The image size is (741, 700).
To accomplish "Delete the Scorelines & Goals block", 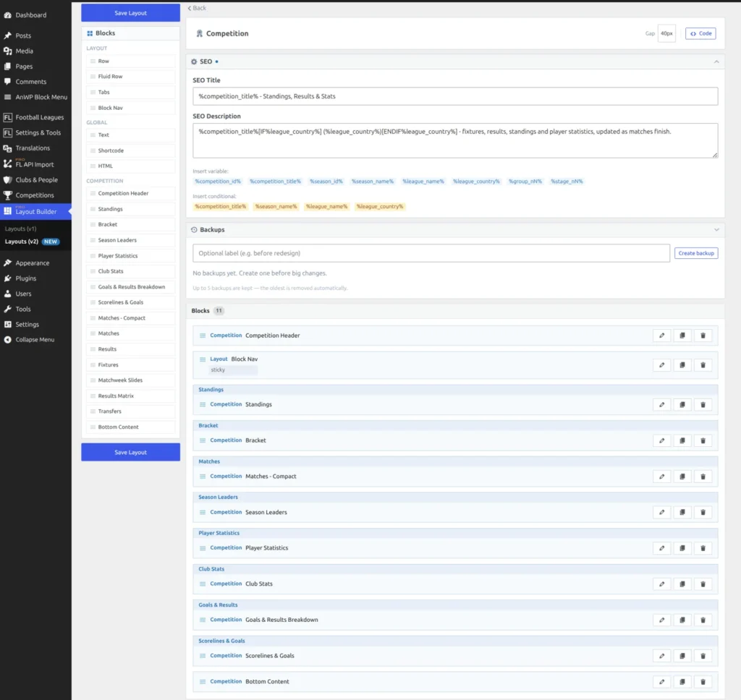I will (703, 656).
